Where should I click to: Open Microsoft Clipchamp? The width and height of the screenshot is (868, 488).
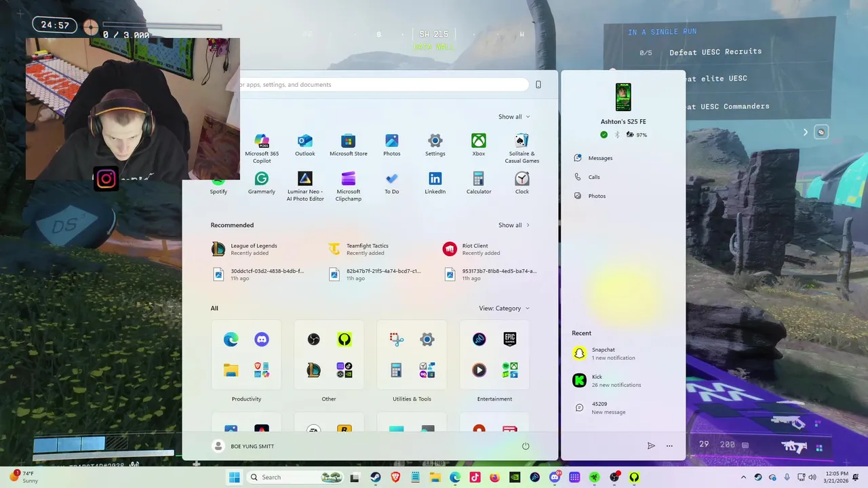click(x=349, y=186)
